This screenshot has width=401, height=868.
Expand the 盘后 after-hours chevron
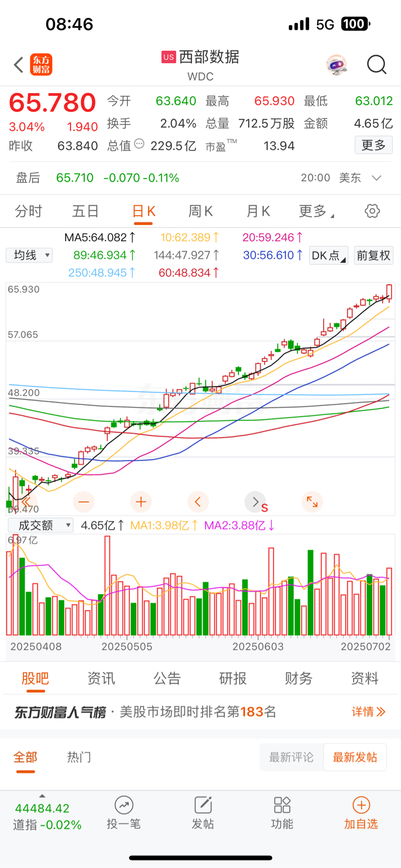click(376, 178)
